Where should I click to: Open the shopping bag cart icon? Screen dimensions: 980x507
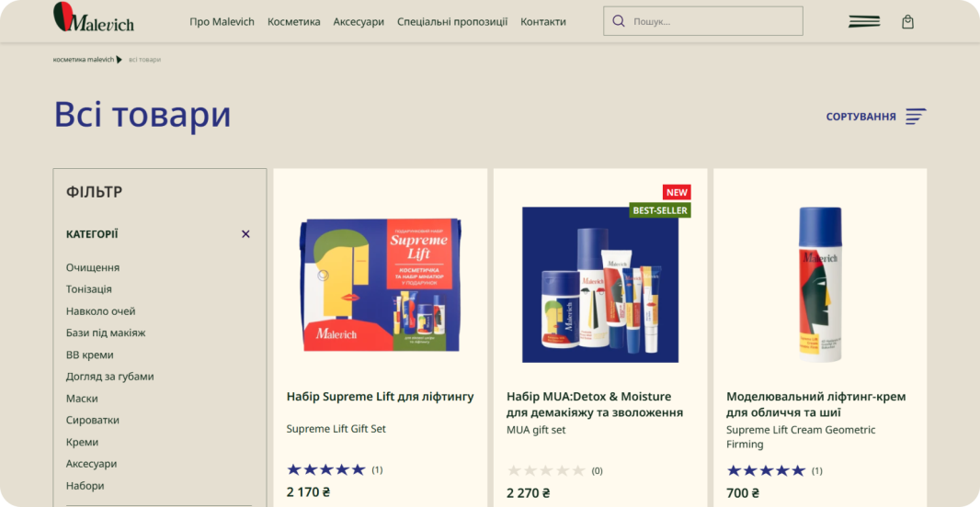pos(908,22)
